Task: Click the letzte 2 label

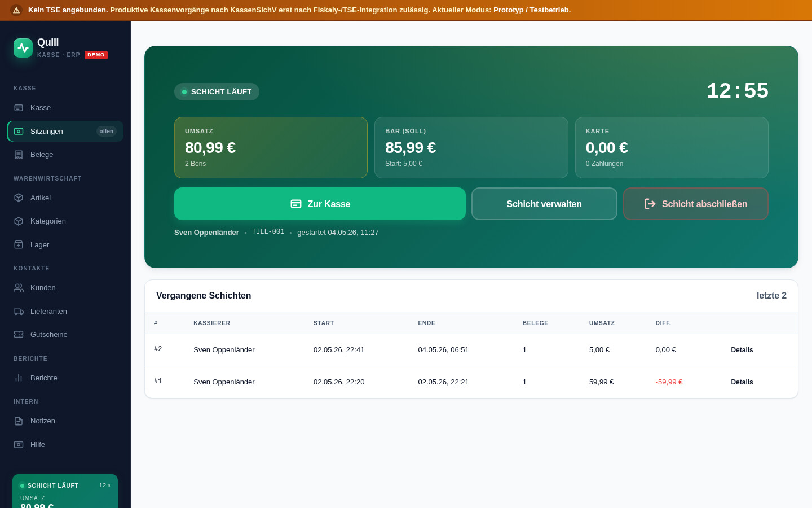Action: (771, 296)
